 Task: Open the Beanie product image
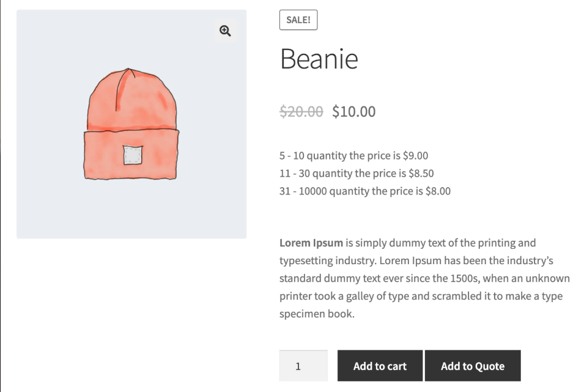click(x=131, y=124)
